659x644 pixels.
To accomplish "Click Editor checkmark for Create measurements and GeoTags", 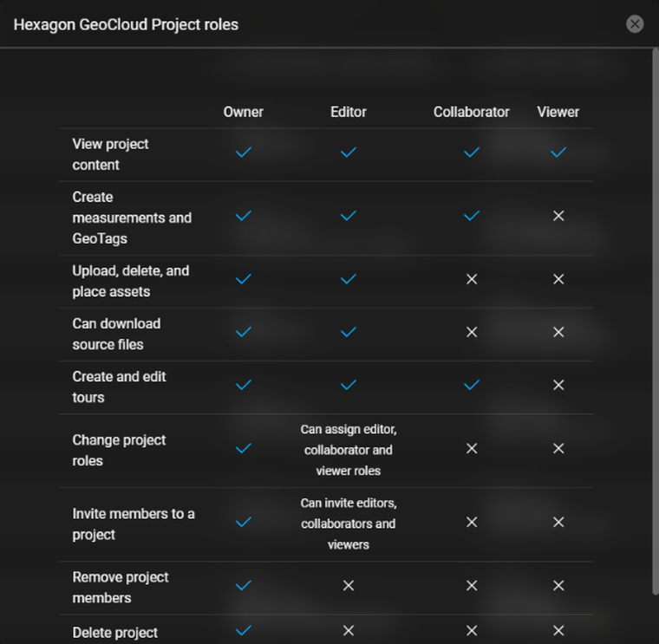I will (x=349, y=216).
